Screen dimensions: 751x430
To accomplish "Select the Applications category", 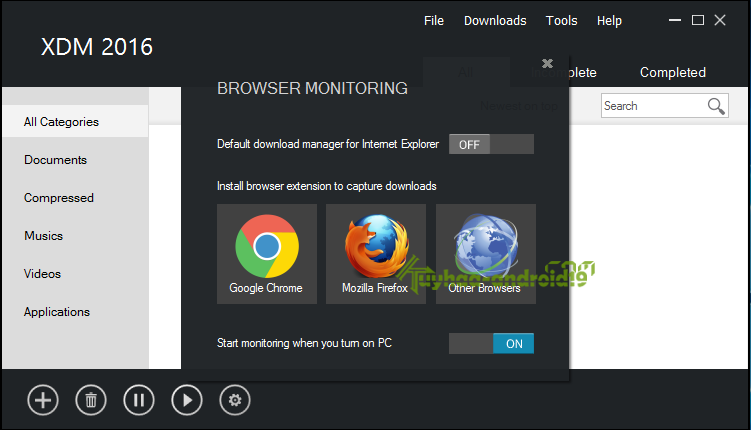I will 57,312.
